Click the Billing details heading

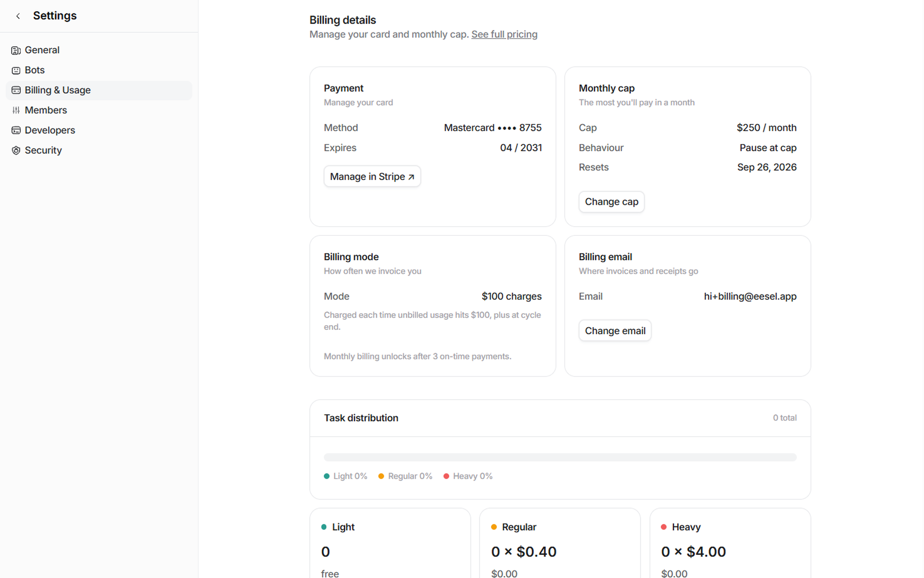tap(343, 20)
